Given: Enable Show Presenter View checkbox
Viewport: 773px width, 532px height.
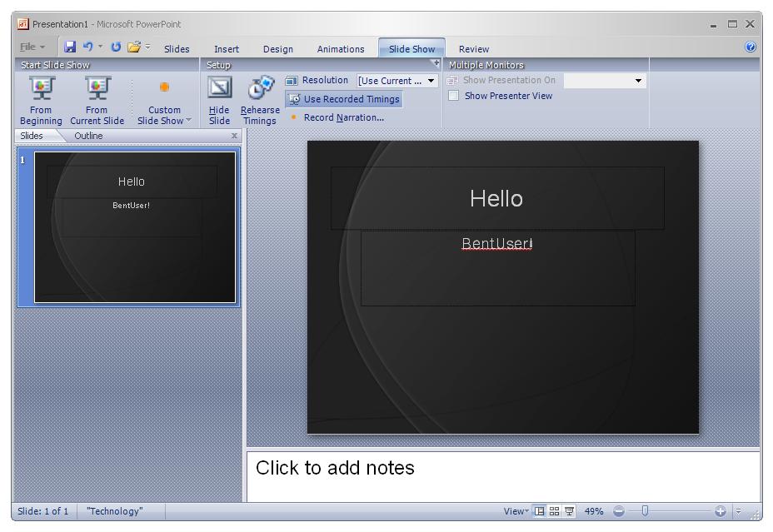Looking at the screenshot, I should click(453, 96).
